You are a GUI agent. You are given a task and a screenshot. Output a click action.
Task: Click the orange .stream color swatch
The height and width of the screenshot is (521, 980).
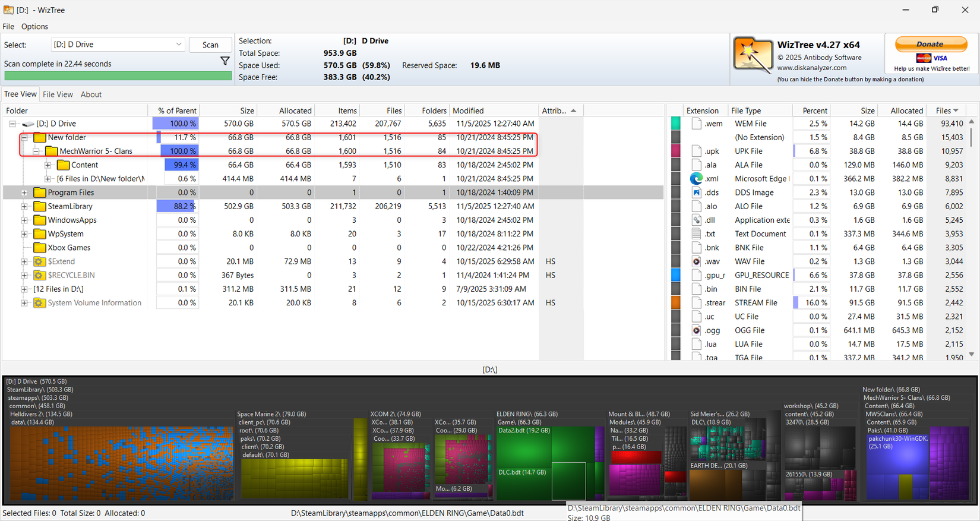pyautogui.click(x=675, y=302)
